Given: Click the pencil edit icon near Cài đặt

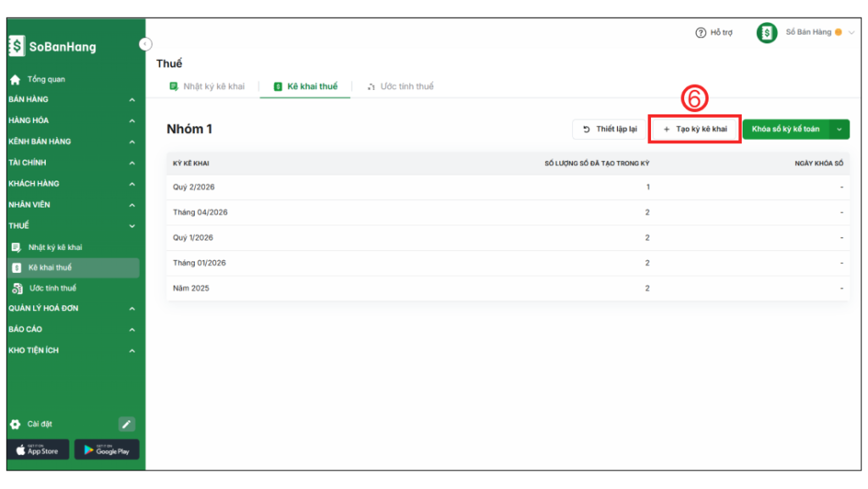Looking at the screenshot, I should [x=126, y=424].
